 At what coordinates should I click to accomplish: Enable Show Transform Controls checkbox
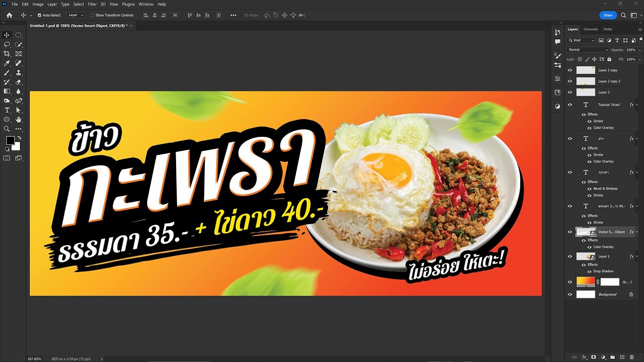(x=92, y=15)
